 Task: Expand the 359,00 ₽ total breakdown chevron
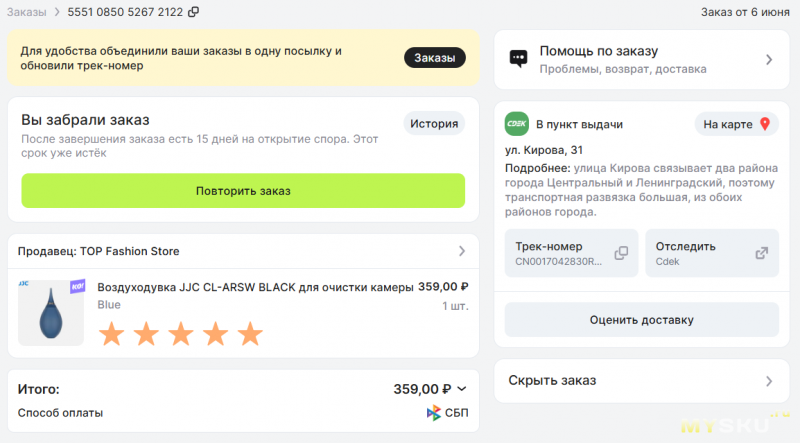click(462, 389)
